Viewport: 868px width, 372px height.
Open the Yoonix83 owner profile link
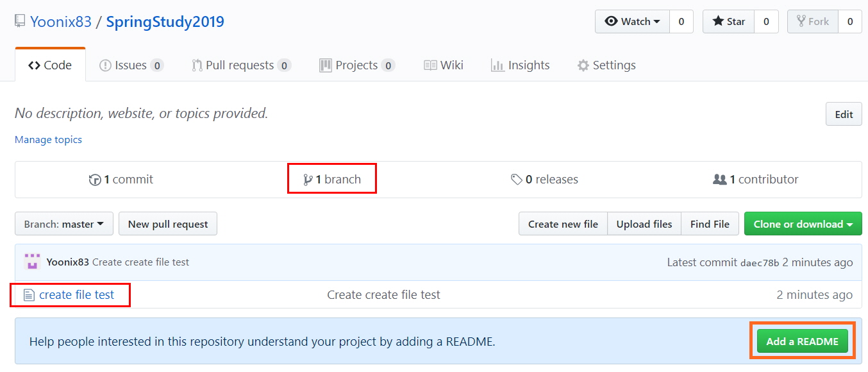click(x=61, y=22)
